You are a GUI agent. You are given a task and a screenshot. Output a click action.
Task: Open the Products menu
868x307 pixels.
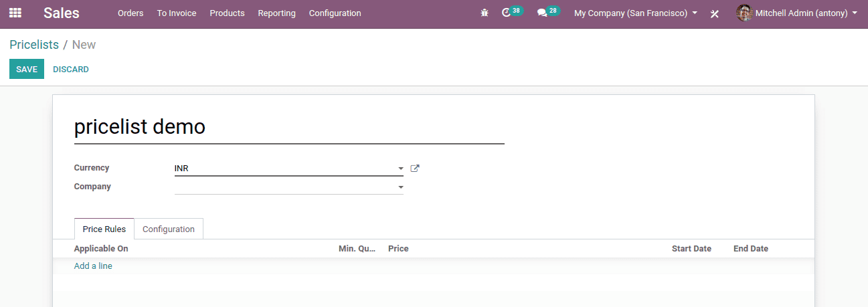(x=227, y=13)
